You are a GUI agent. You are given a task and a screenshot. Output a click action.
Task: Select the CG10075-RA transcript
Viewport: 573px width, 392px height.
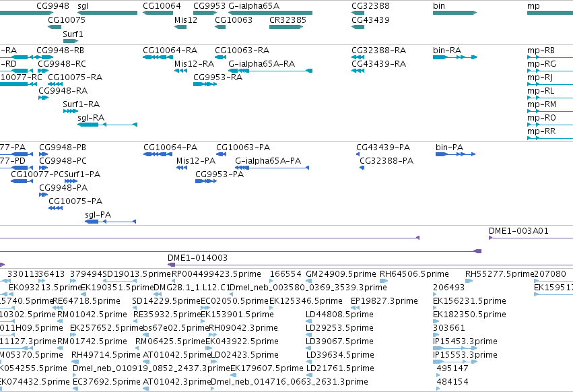55,84
